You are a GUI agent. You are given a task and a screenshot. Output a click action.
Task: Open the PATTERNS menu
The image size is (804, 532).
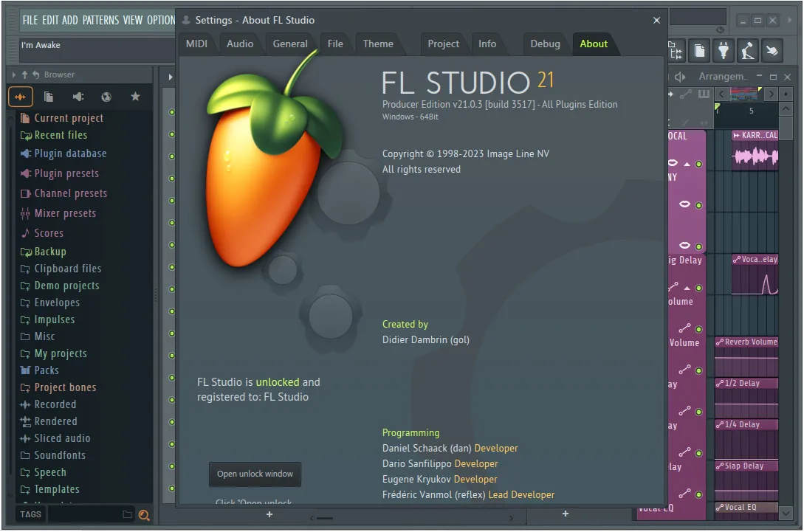pos(100,20)
